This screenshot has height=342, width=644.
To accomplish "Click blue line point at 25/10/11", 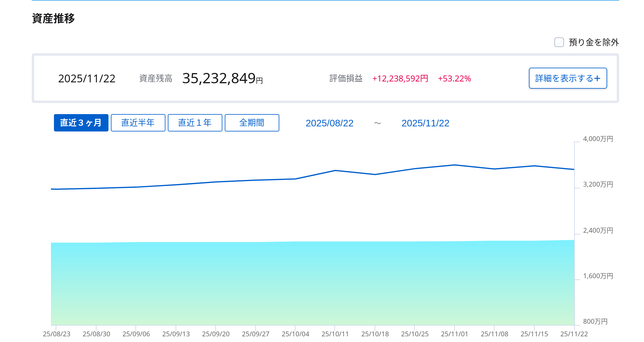I will [335, 171].
